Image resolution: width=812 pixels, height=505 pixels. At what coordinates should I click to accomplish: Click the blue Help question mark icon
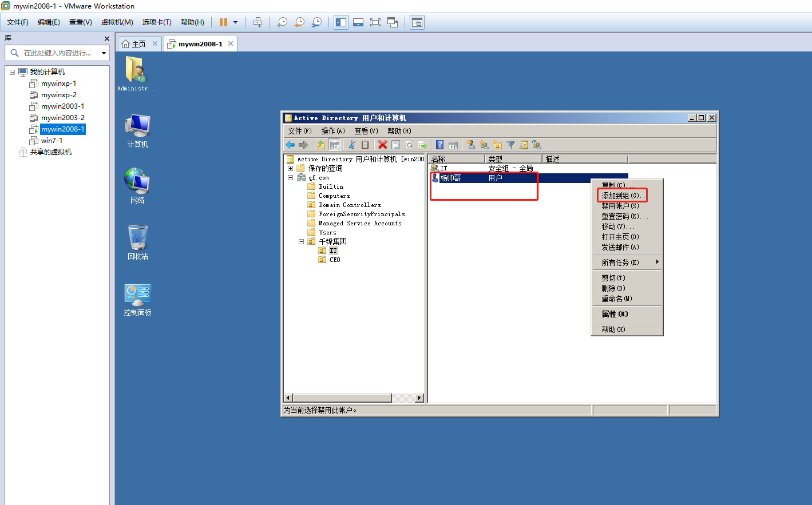tap(439, 145)
